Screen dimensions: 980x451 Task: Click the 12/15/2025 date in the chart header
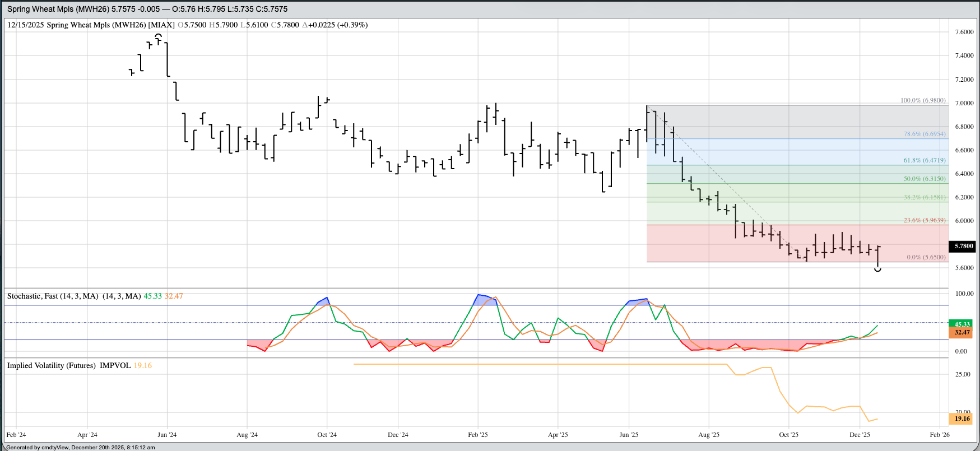pyautogui.click(x=26, y=25)
